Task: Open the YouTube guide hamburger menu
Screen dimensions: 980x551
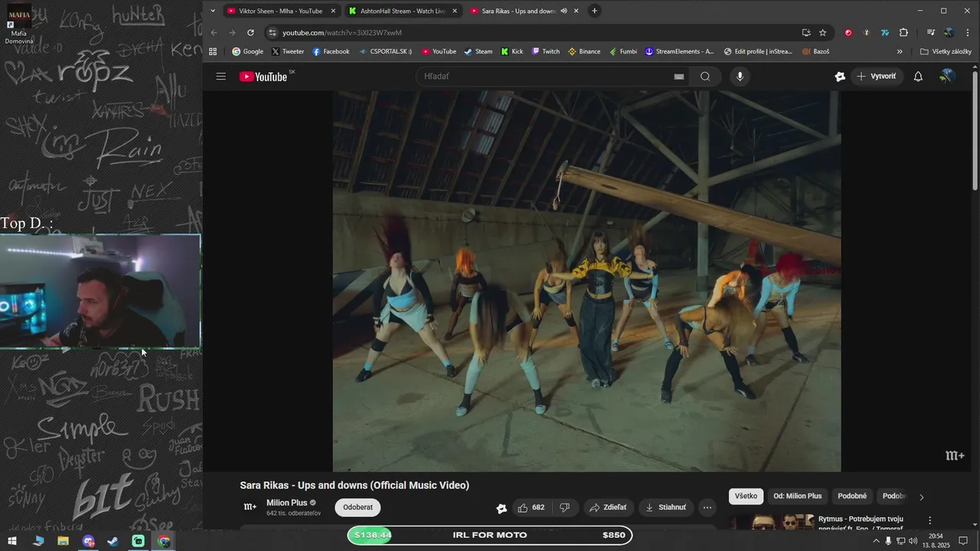Action: pyautogui.click(x=220, y=77)
